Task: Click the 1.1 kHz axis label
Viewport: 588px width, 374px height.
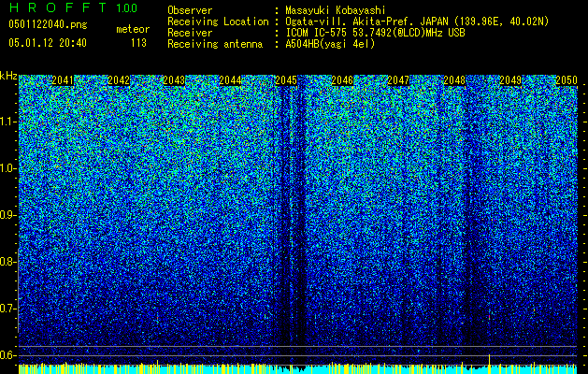Action: click(x=8, y=122)
